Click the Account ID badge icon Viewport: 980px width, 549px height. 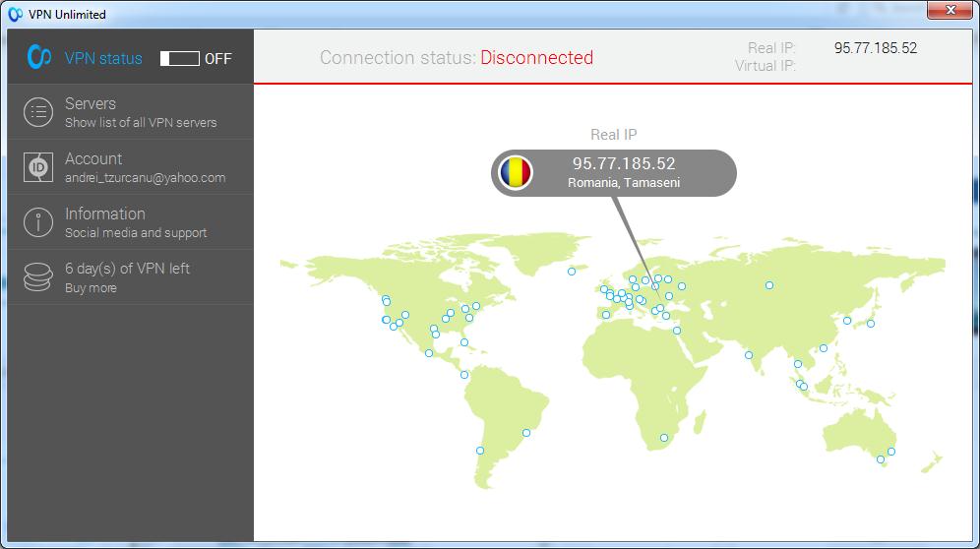point(38,167)
